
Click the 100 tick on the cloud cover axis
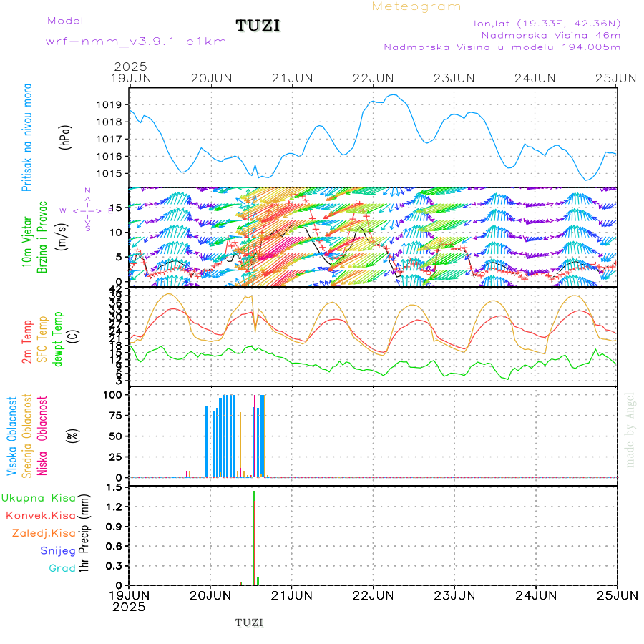click(112, 395)
